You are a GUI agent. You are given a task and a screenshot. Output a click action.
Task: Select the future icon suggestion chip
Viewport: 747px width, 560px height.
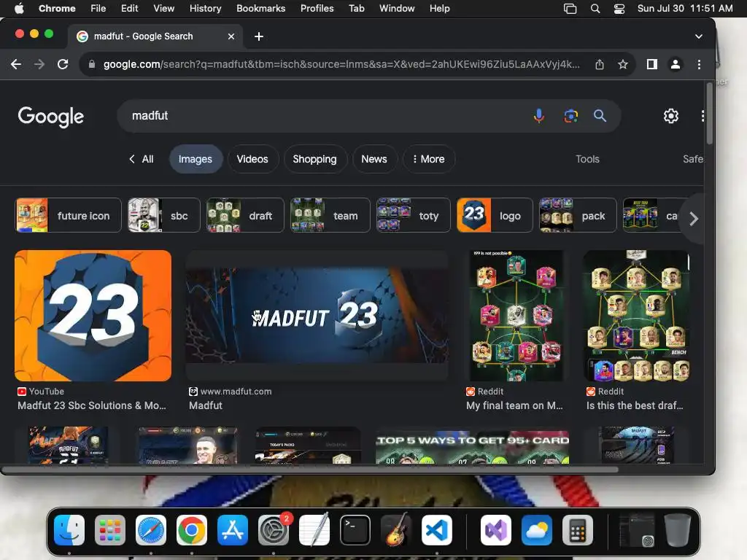(68, 216)
